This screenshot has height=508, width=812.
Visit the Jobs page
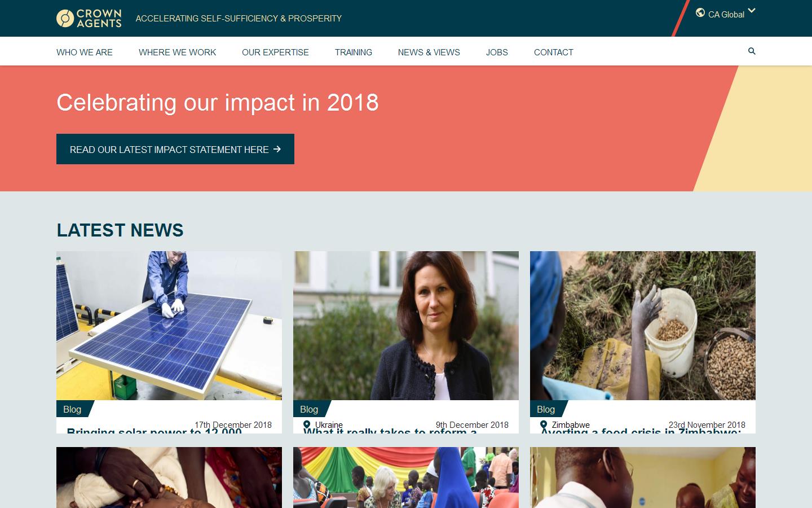(497, 52)
